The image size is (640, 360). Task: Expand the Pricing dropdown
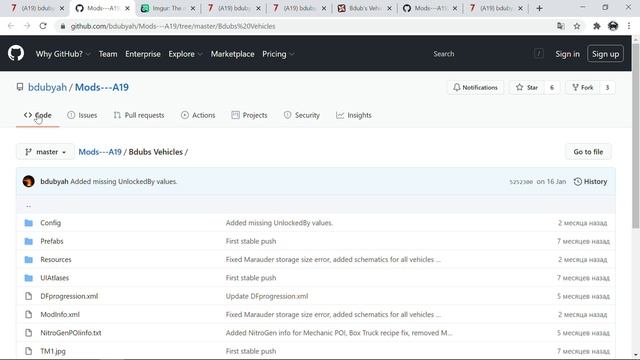point(278,54)
